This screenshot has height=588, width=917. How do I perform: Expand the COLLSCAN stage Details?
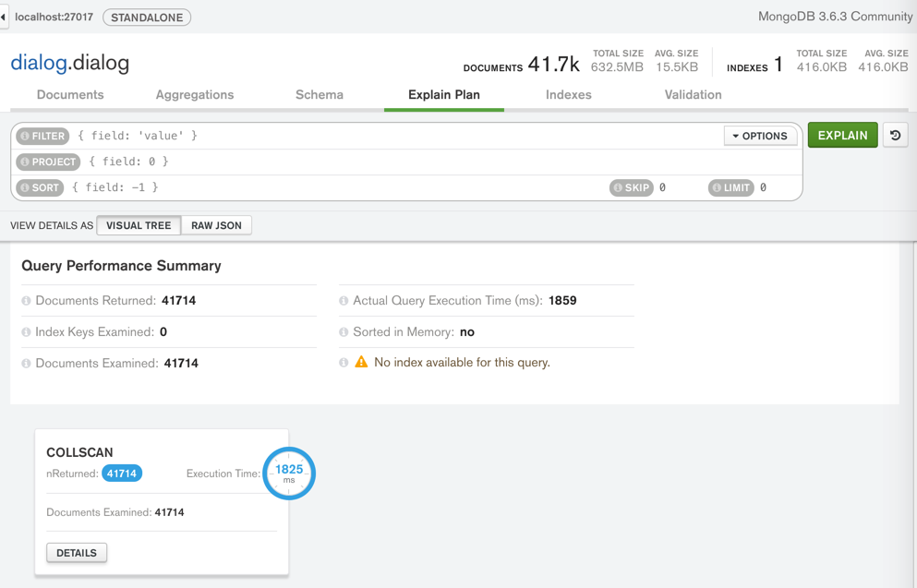[77, 553]
